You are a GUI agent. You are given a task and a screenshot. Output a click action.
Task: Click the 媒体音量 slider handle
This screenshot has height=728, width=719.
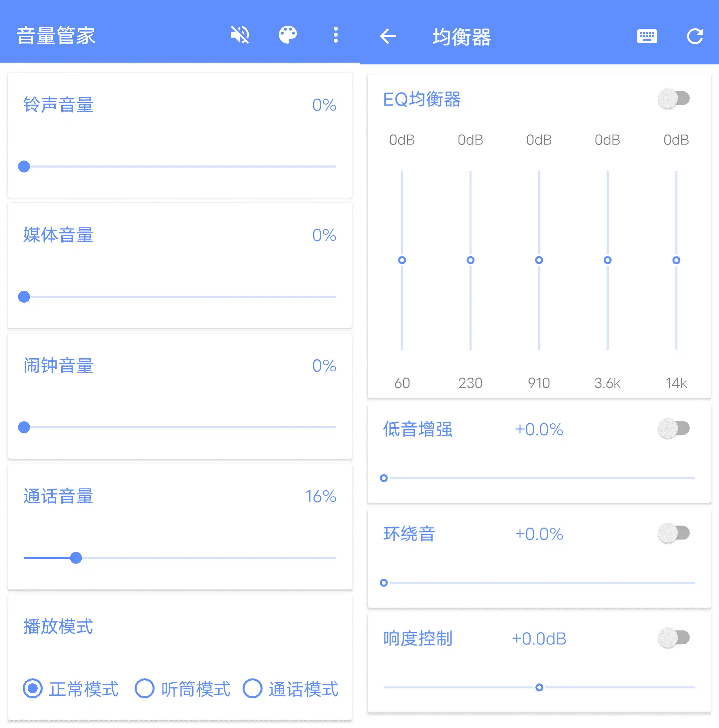[24, 297]
